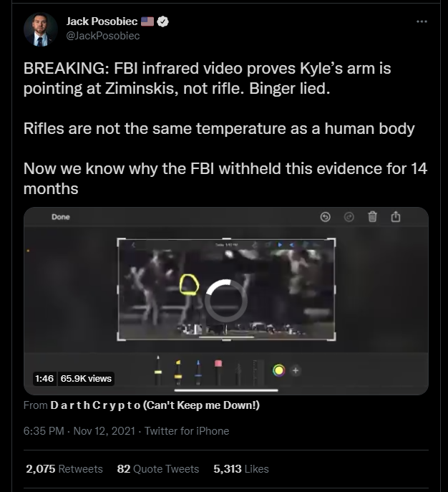Open DarthCrypto video source link
This screenshot has height=492, width=448.
[155, 405]
